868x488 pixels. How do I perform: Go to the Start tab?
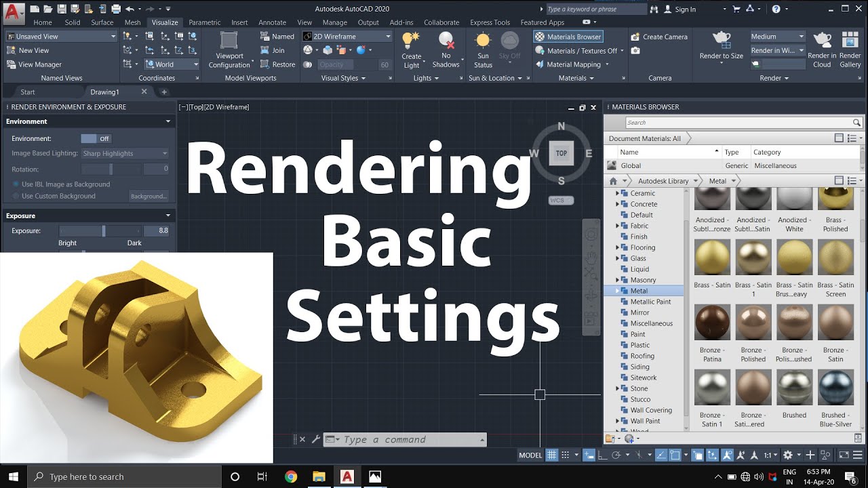(x=28, y=91)
